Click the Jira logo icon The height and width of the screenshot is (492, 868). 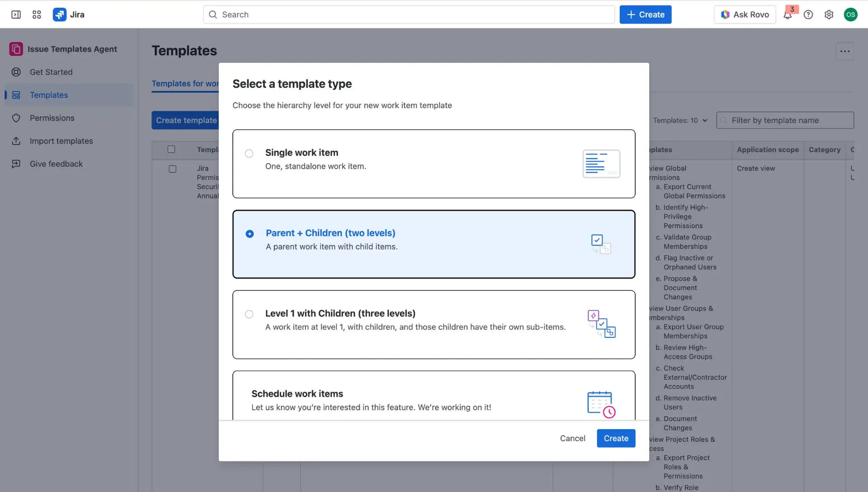pyautogui.click(x=59, y=14)
